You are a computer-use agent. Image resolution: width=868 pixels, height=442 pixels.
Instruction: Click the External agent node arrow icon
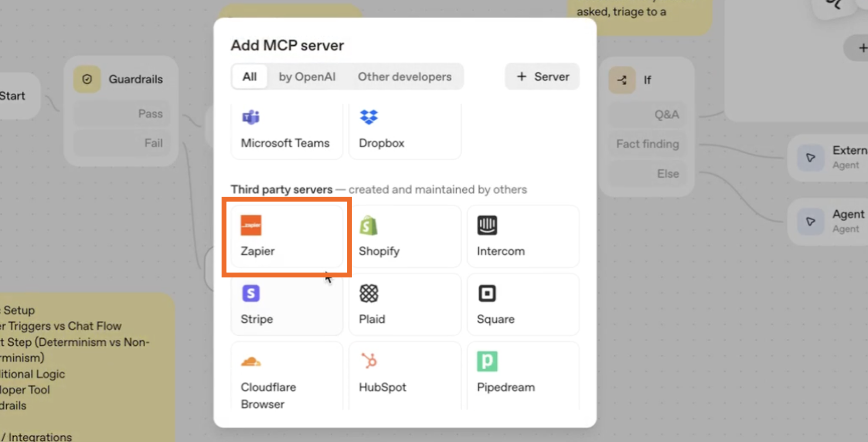[x=811, y=158]
